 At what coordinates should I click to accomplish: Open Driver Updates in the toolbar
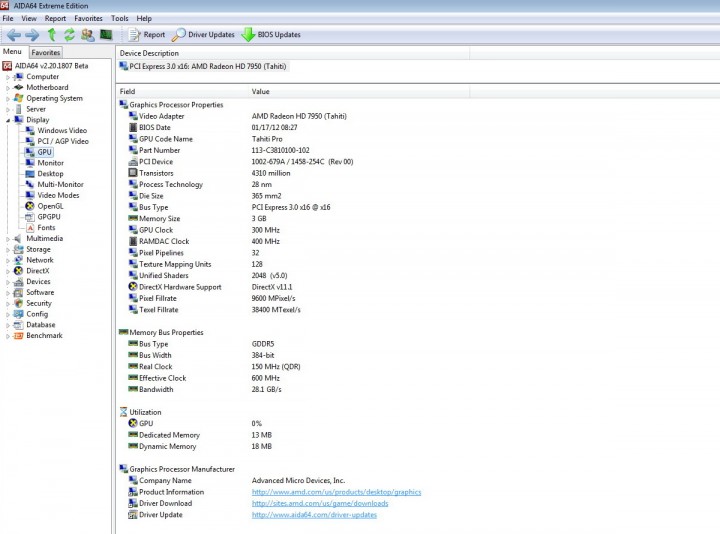[202, 34]
